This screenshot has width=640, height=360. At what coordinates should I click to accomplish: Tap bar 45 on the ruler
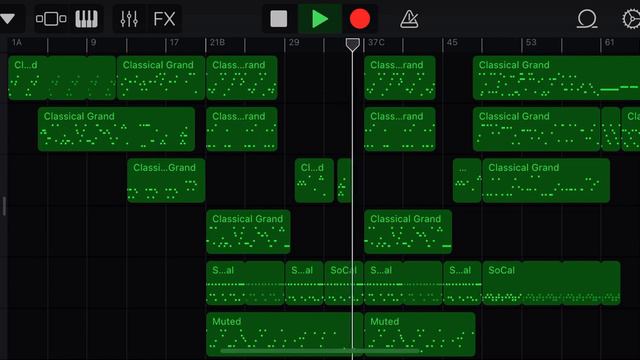pyautogui.click(x=452, y=42)
